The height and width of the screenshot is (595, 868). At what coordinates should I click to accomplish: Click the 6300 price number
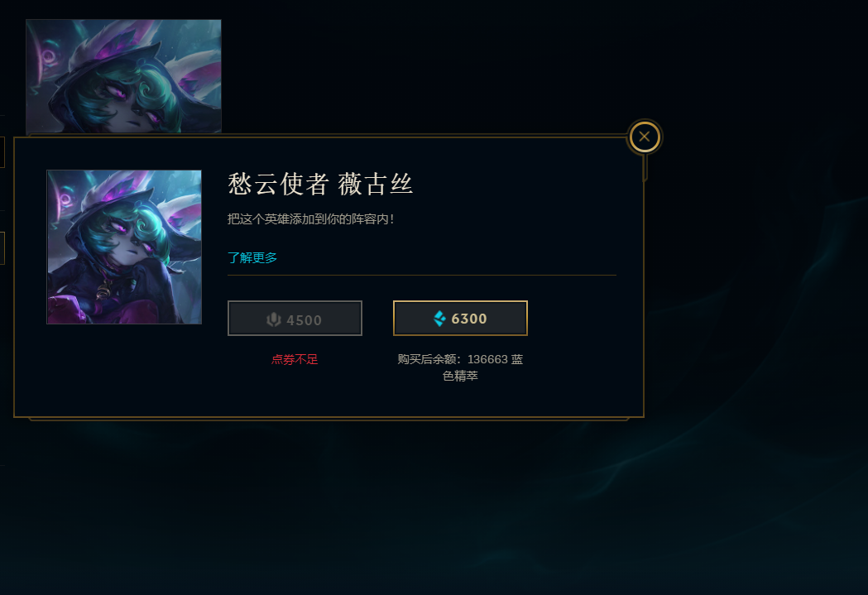tap(469, 319)
